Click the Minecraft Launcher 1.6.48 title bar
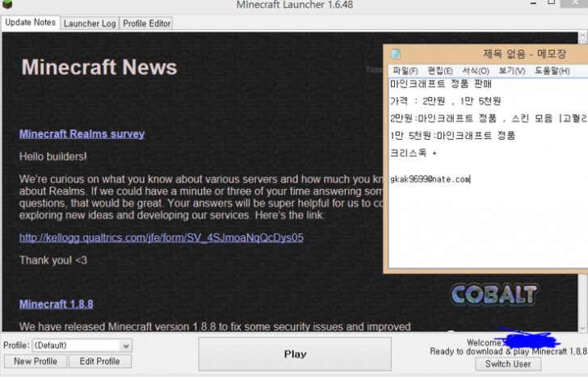Image resolution: width=588 pixels, height=377 pixels. (294, 6)
